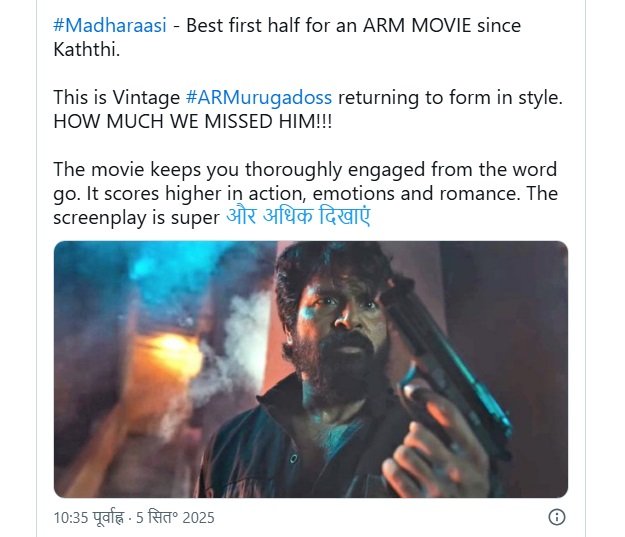625x537 pixels.
Task: Open the embedded movie still image
Action: coord(311,369)
